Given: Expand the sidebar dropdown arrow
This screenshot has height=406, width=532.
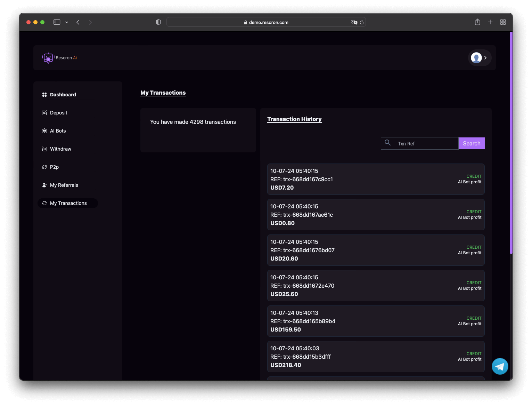Looking at the screenshot, I should (x=67, y=22).
